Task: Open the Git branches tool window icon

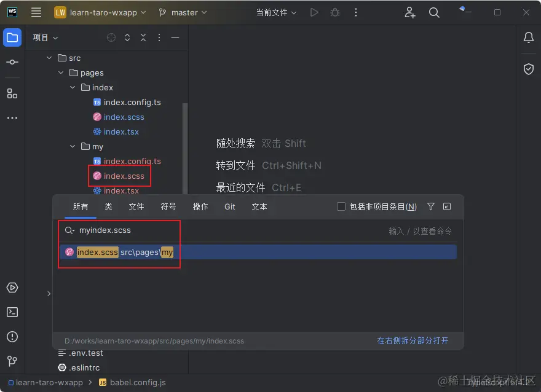Action: click(x=12, y=361)
